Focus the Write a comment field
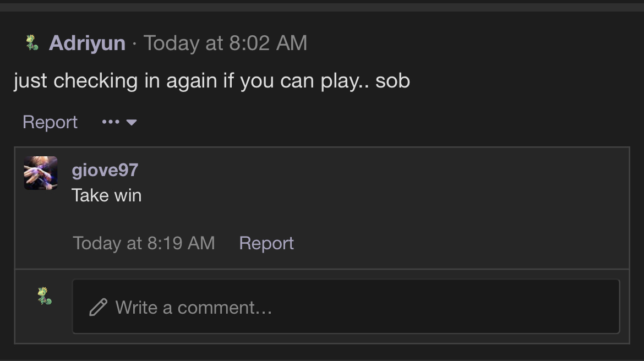The height and width of the screenshot is (361, 644). 346,307
